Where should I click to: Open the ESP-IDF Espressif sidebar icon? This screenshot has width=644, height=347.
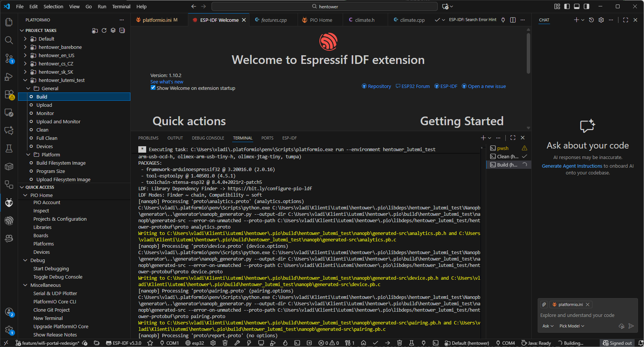tap(9, 221)
